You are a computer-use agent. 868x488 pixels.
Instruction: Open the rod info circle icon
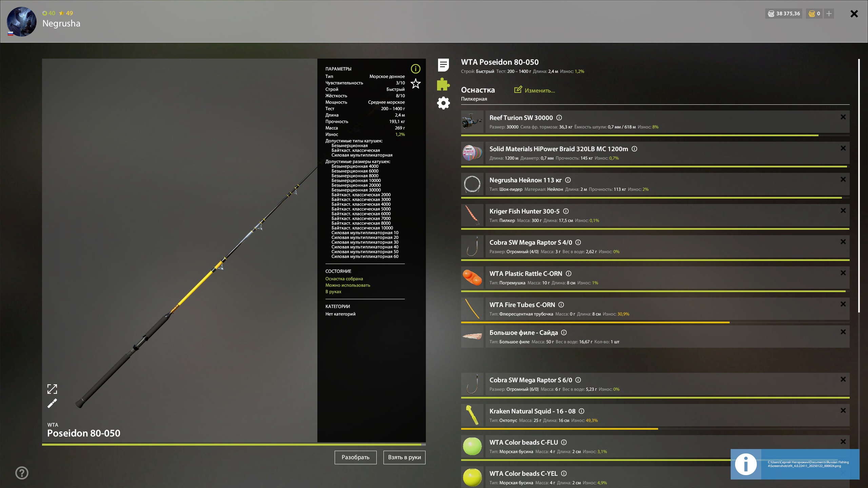(x=415, y=69)
